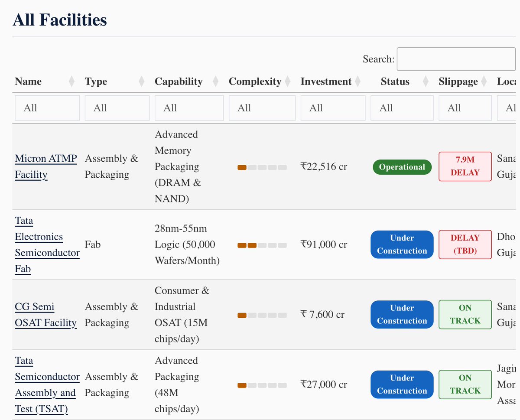Open CG Semi OSAT Facility link
520x420 pixels.
click(x=46, y=315)
